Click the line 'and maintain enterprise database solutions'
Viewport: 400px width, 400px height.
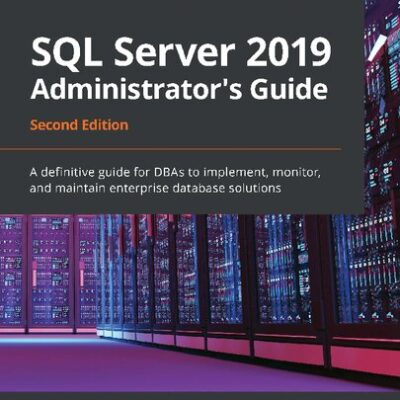(155, 188)
